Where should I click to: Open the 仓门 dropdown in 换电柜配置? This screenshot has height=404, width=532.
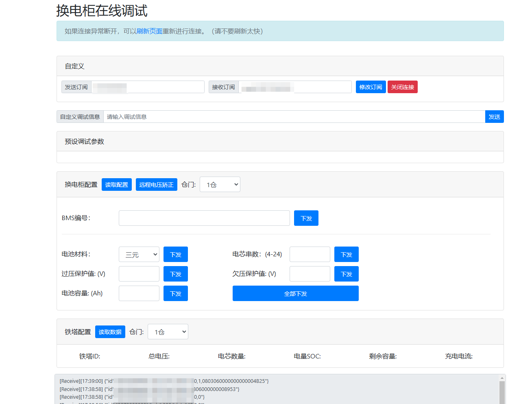click(x=220, y=184)
